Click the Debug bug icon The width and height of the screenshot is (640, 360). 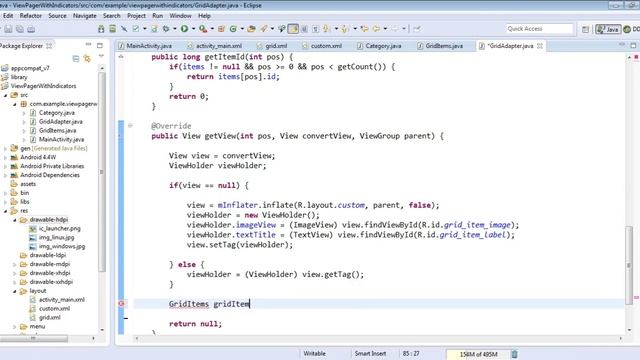(x=166, y=29)
